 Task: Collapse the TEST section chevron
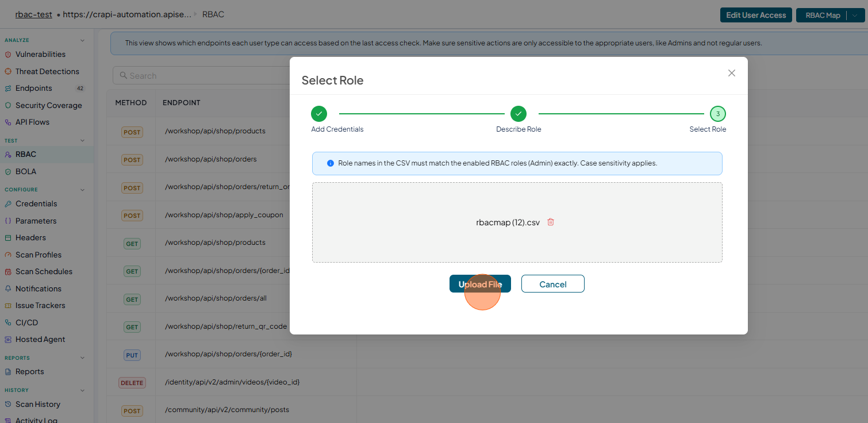pyautogui.click(x=82, y=140)
